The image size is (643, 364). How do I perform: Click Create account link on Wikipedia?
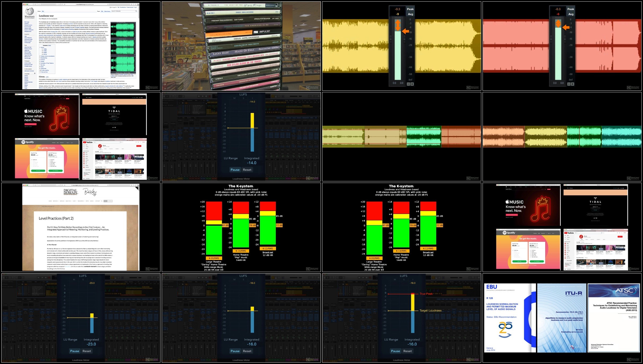pyautogui.click(x=130, y=7)
